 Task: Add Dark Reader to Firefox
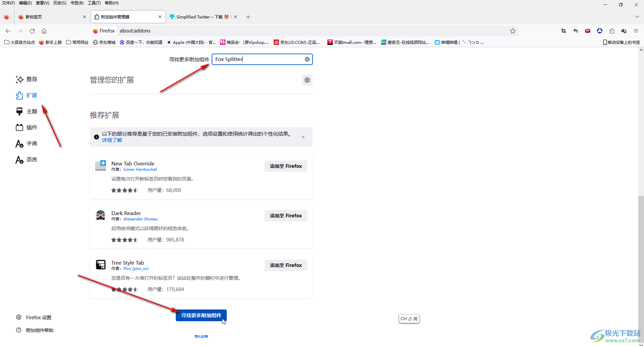pos(286,216)
